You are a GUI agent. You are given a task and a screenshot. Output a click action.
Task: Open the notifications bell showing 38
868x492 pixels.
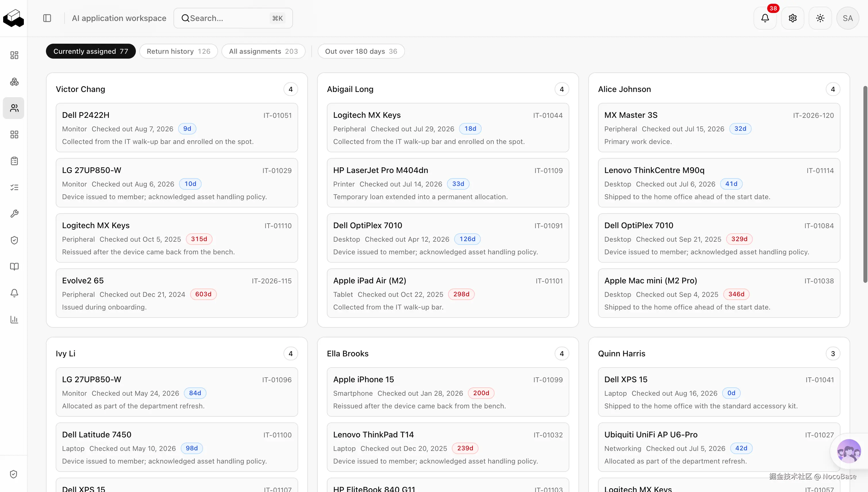click(765, 18)
